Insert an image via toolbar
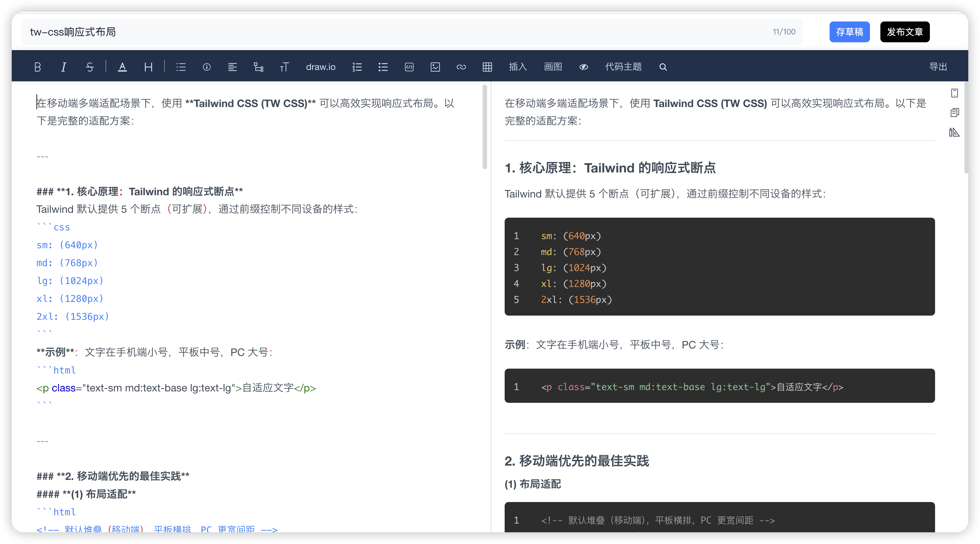This screenshot has width=980, height=544. click(435, 67)
